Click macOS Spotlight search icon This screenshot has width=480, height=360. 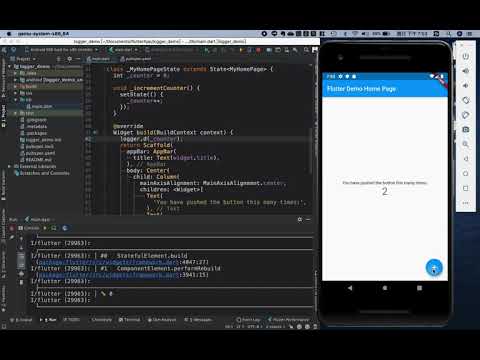tap(449, 34)
